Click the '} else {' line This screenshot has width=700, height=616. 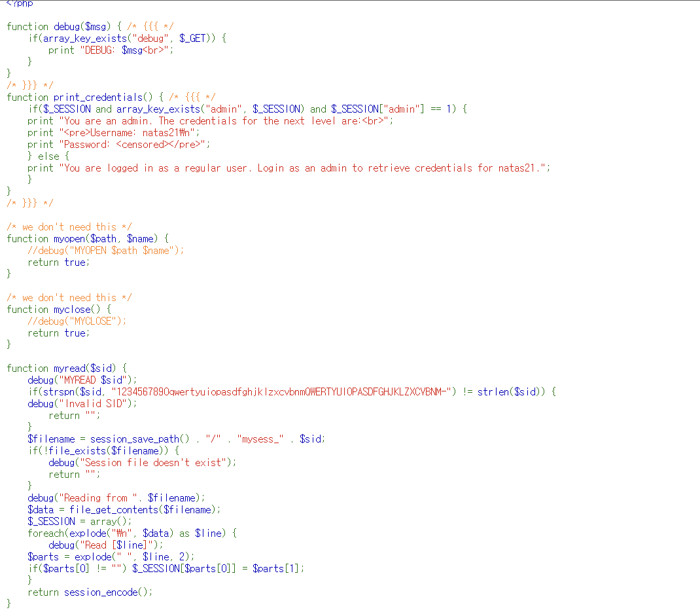[48, 156]
